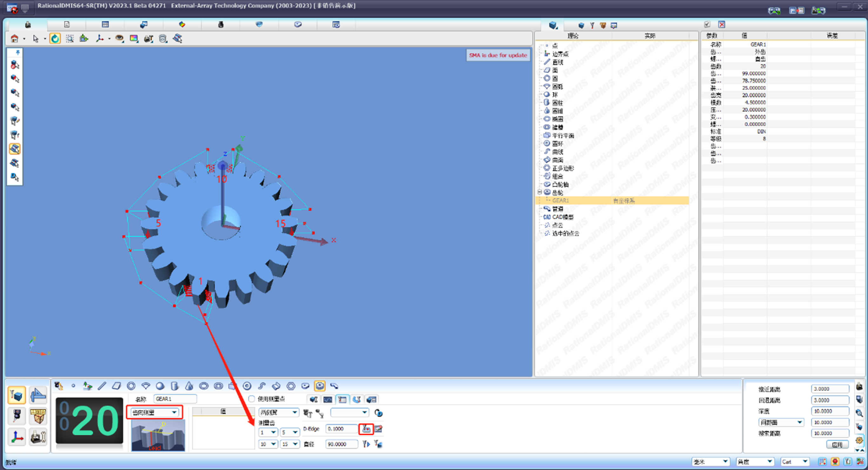Click the home view icon
This screenshot has width=868, height=470.
coord(15,38)
